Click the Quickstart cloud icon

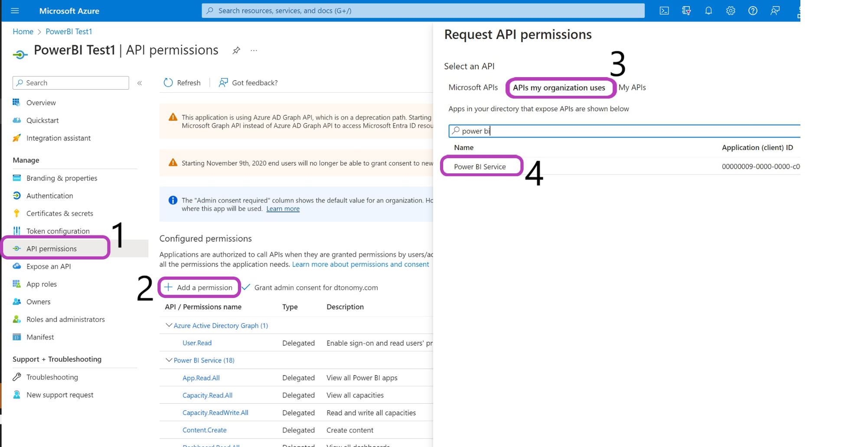click(x=16, y=120)
